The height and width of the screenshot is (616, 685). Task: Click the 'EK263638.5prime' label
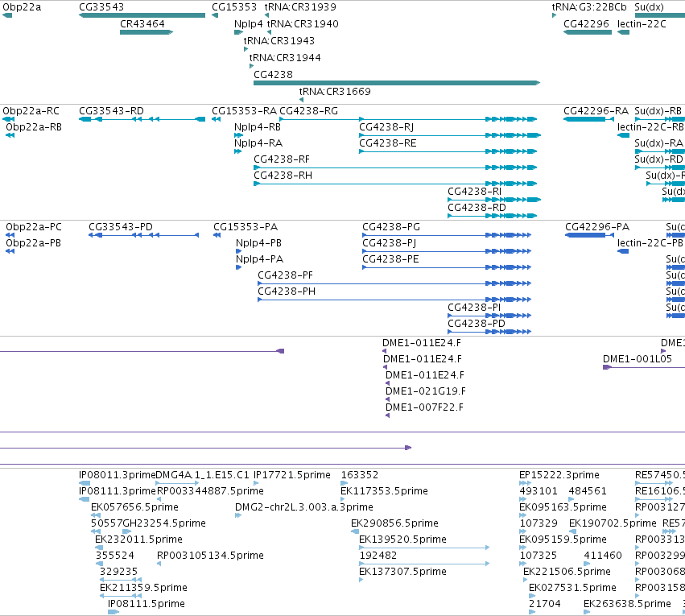point(627,603)
